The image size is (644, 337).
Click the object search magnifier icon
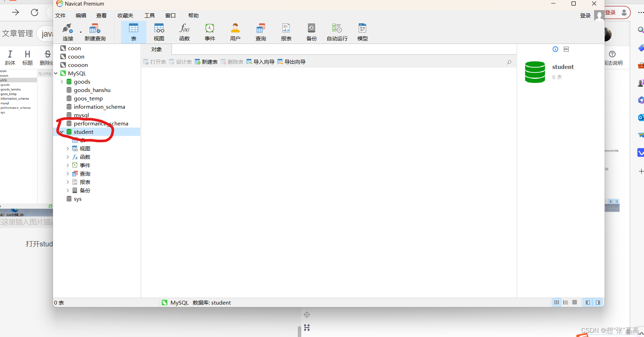[509, 62]
